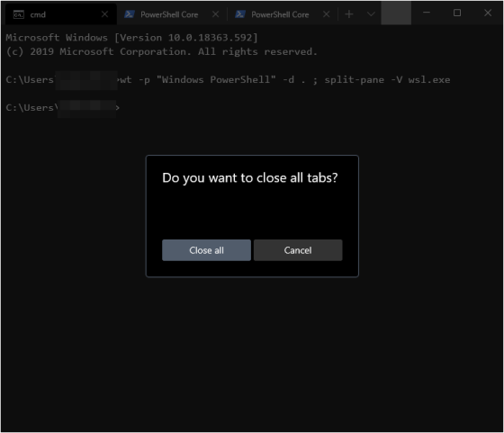Dismiss the dialog with Cancel
The image size is (504, 433).
tap(298, 250)
